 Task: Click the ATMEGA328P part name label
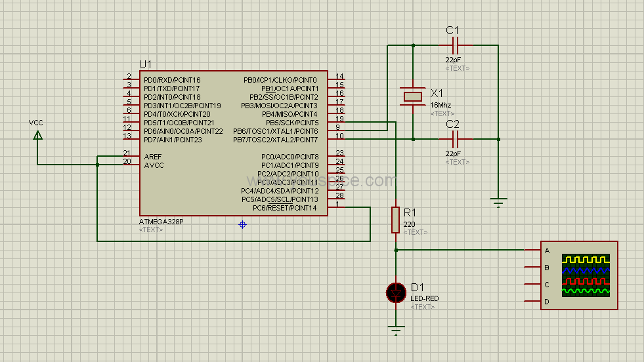[161, 222]
